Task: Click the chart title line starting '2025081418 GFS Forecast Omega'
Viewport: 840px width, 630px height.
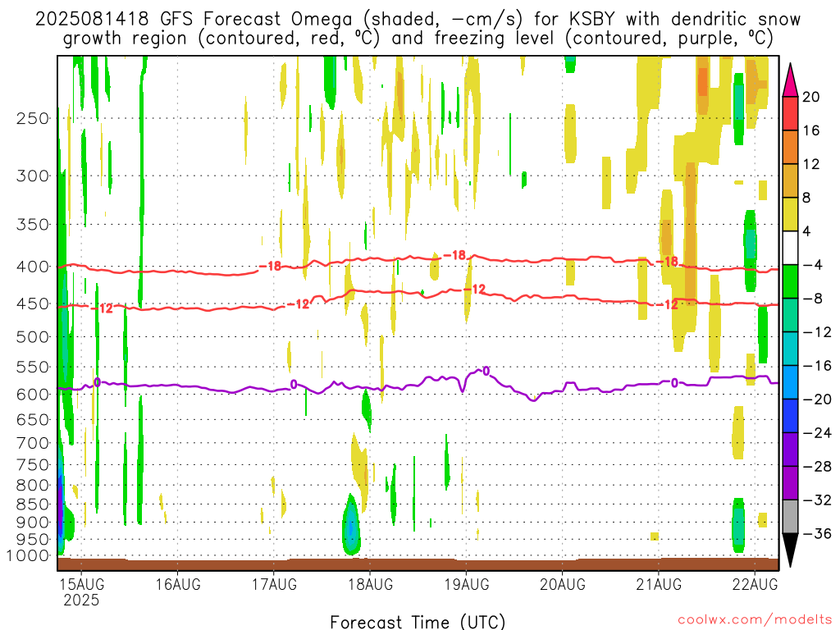Action: click(418, 20)
